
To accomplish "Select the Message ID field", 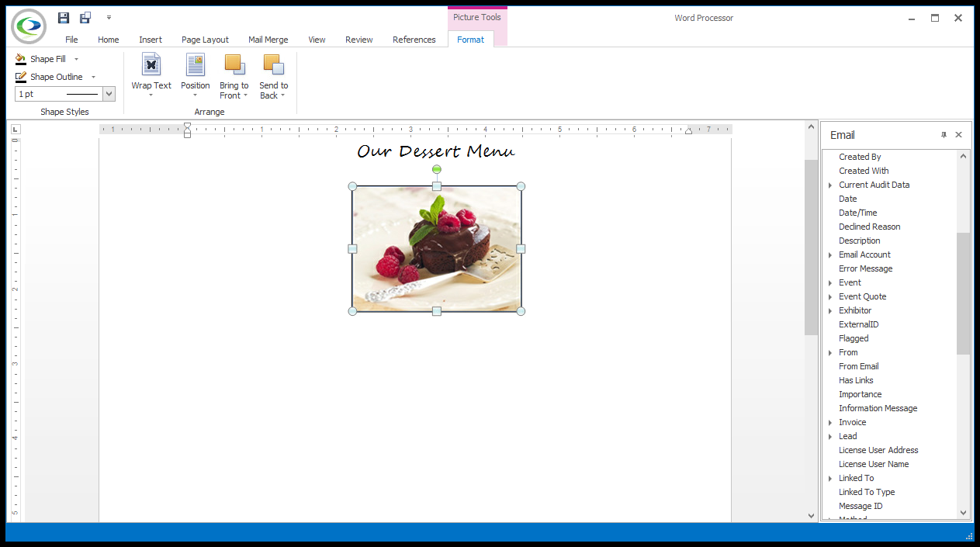I will click(x=861, y=506).
